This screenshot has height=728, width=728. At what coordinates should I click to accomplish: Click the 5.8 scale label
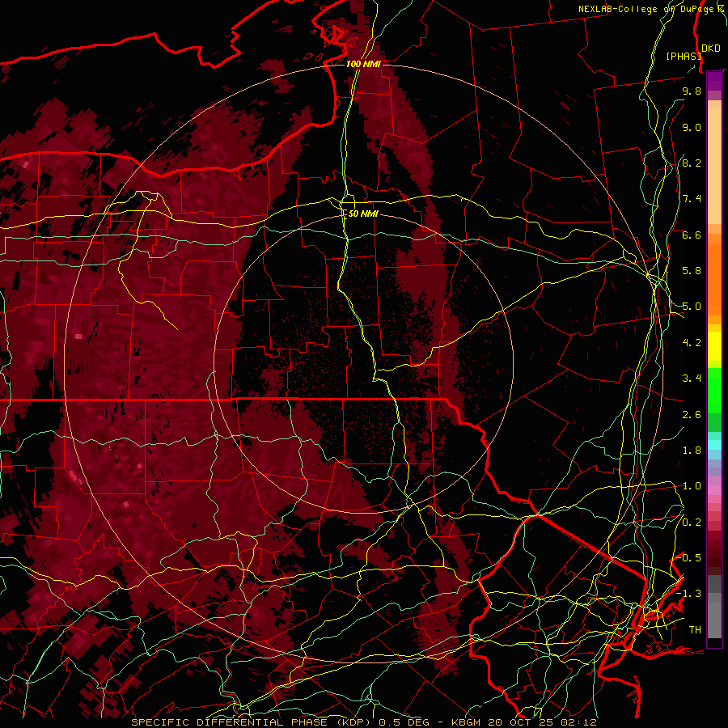[x=692, y=271]
